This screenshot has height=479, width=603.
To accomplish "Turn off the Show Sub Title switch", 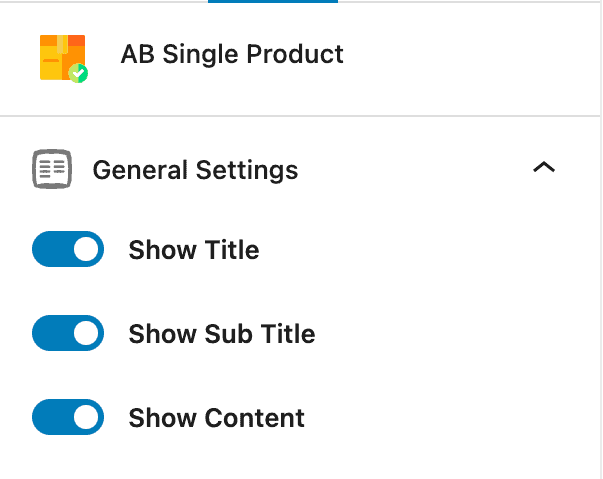I will coord(68,333).
